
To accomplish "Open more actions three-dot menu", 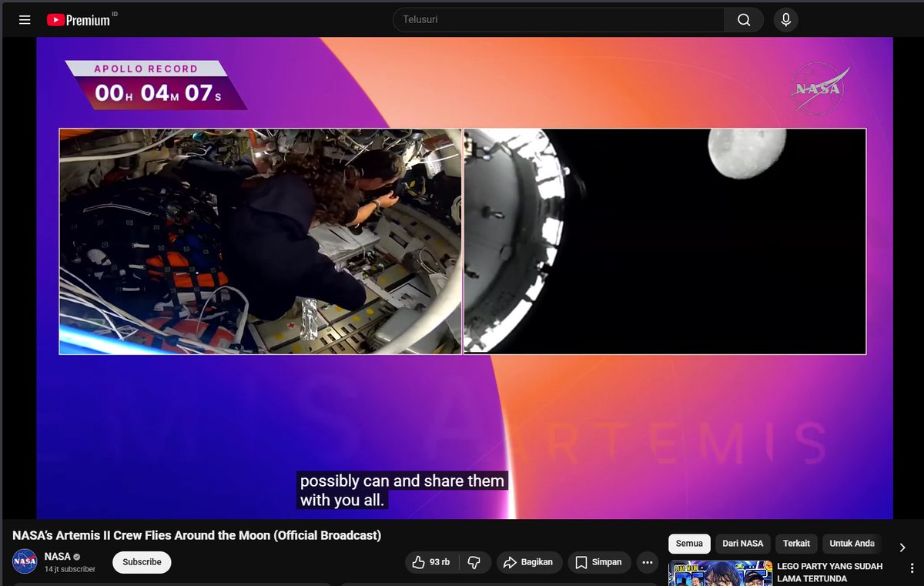I will [x=648, y=562].
